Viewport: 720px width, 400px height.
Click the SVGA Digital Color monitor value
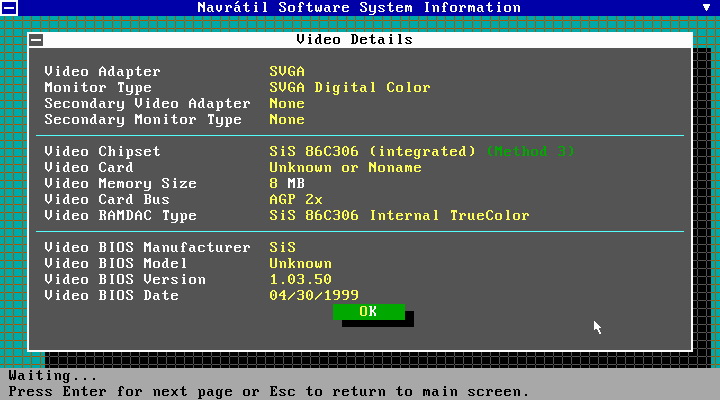[x=349, y=88]
